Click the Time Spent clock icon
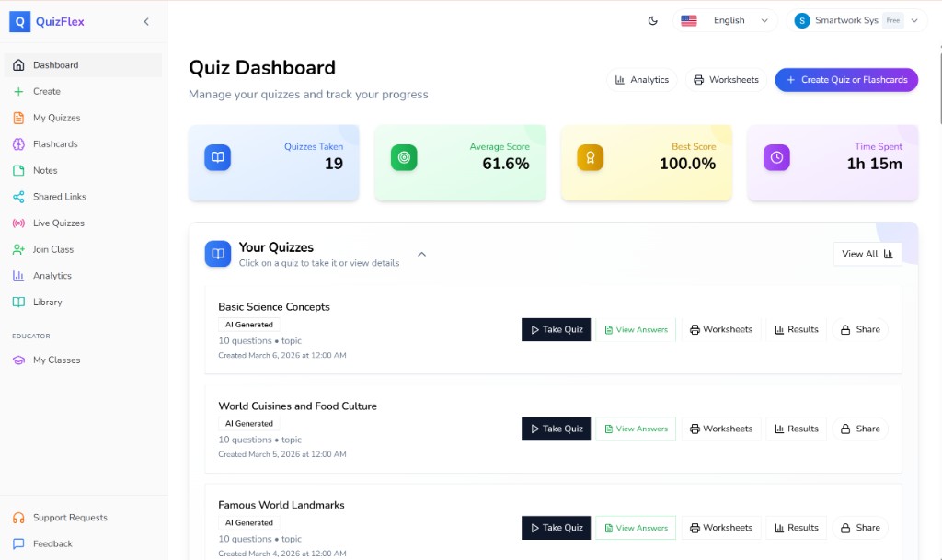The image size is (942, 560). point(776,157)
